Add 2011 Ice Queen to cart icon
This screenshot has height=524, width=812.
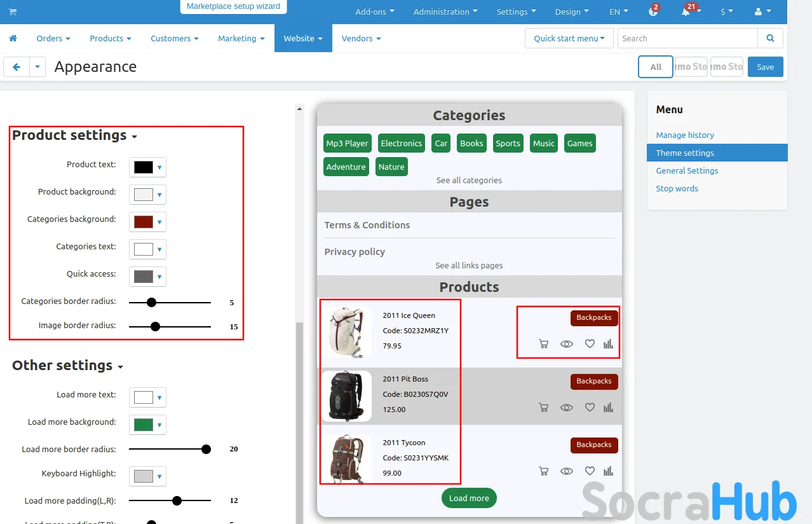point(543,344)
